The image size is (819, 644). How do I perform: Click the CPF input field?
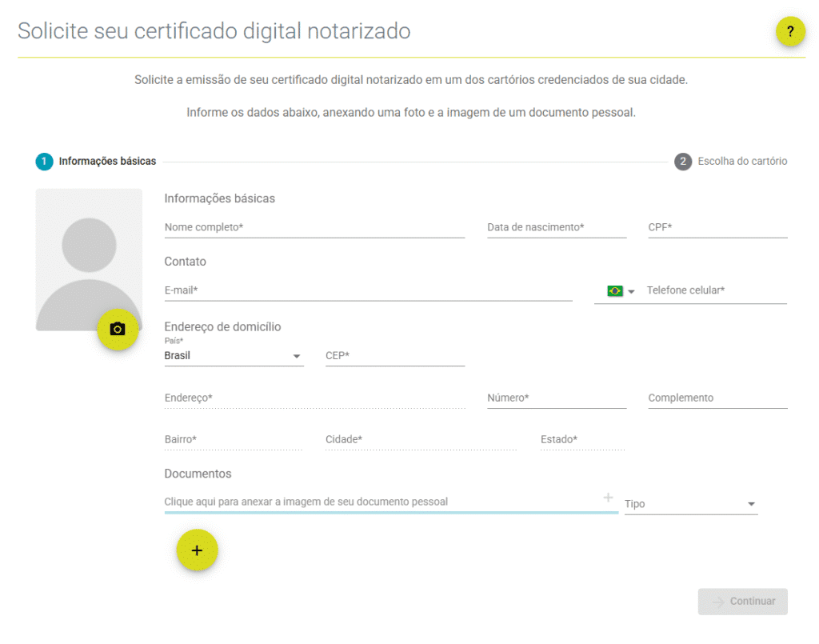click(717, 228)
